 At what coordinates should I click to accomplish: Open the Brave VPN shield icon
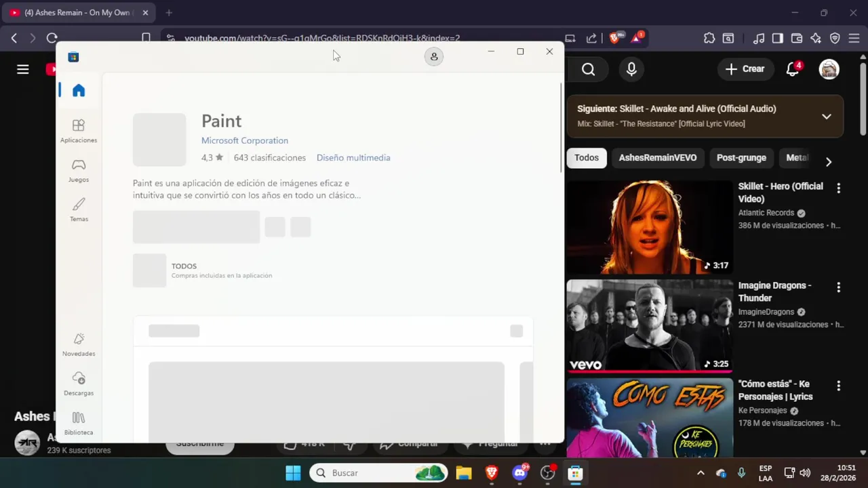[835, 38]
